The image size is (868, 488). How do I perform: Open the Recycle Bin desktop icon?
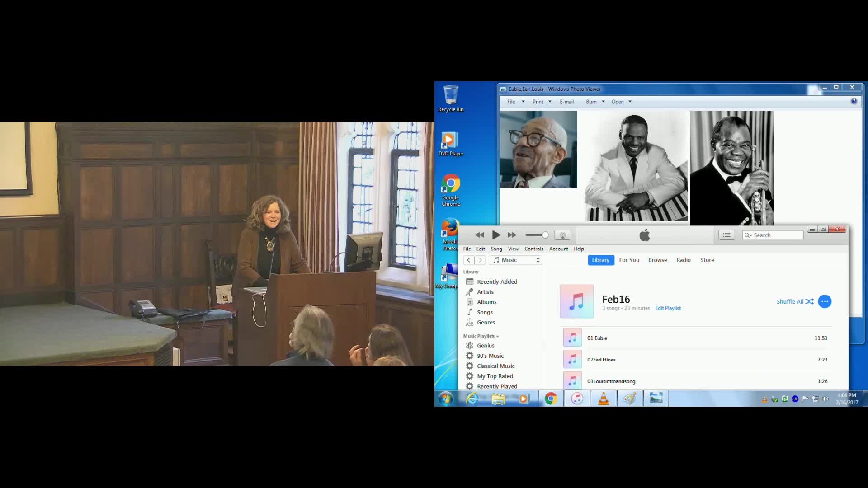click(x=451, y=99)
